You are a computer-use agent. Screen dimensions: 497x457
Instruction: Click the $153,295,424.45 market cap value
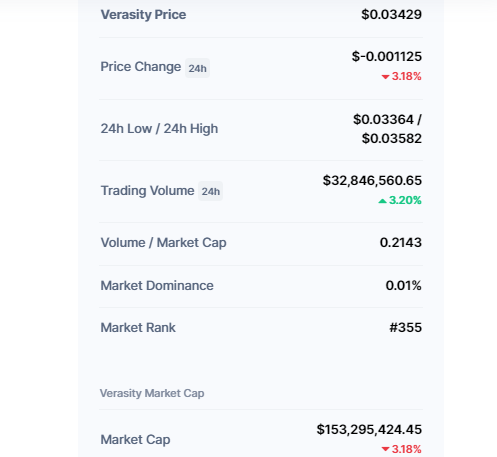[369, 430]
